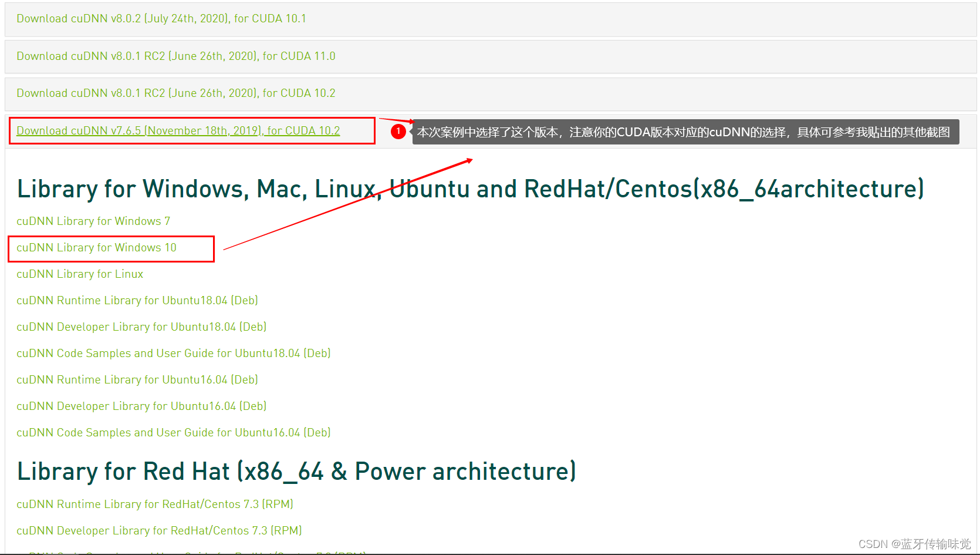The image size is (980, 555).
Task: Select heading Library for Windows, Mac, Linux
Action: coord(471,189)
